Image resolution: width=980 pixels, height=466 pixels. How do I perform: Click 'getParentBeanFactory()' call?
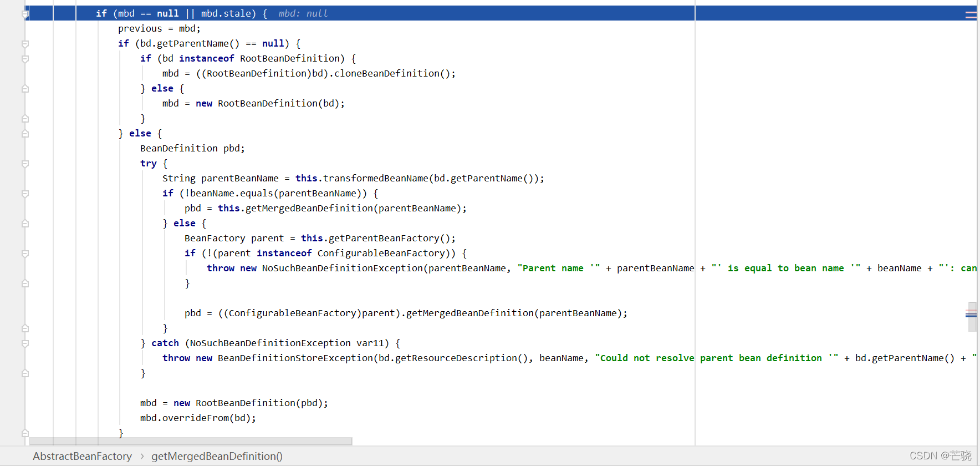pos(389,238)
